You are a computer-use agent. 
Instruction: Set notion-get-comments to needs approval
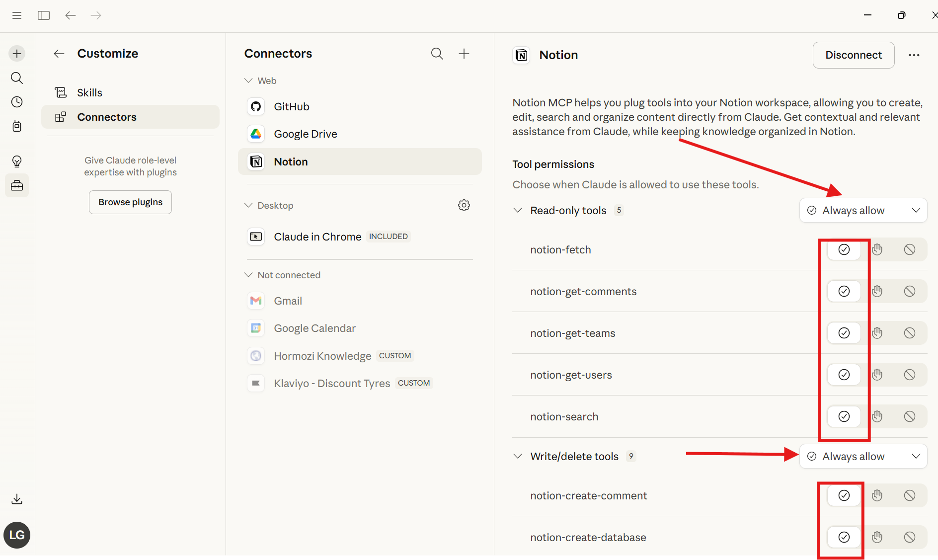coord(877,291)
